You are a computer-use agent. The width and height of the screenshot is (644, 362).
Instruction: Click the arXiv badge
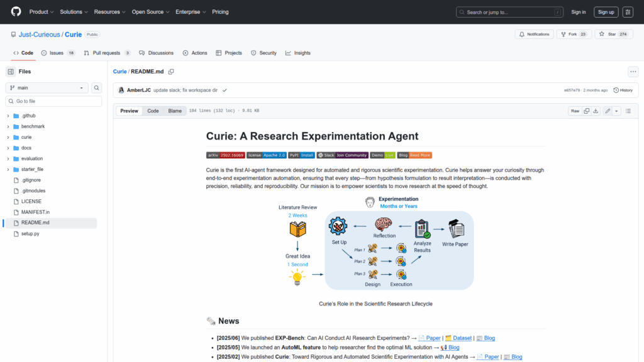[226, 155]
